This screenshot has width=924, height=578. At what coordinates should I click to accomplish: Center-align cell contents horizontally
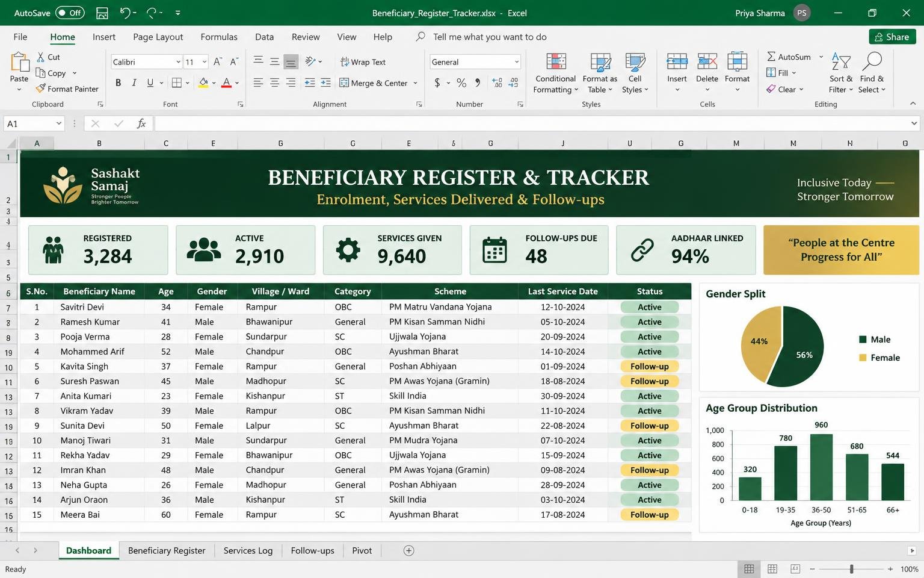point(274,83)
